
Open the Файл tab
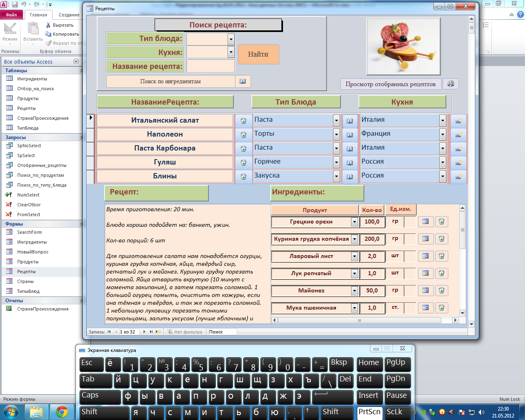click(11, 15)
